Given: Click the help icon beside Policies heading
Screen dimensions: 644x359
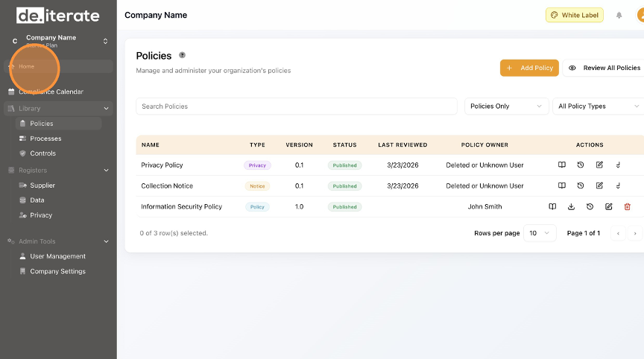Looking at the screenshot, I should (x=183, y=55).
